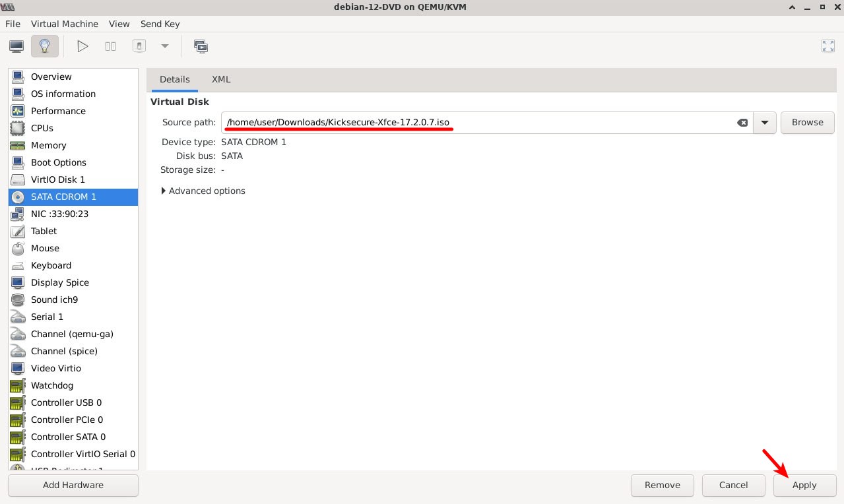This screenshot has width=844, height=504.
Task: Select VirtIO Disk 1 in hardware list
Action: point(58,179)
